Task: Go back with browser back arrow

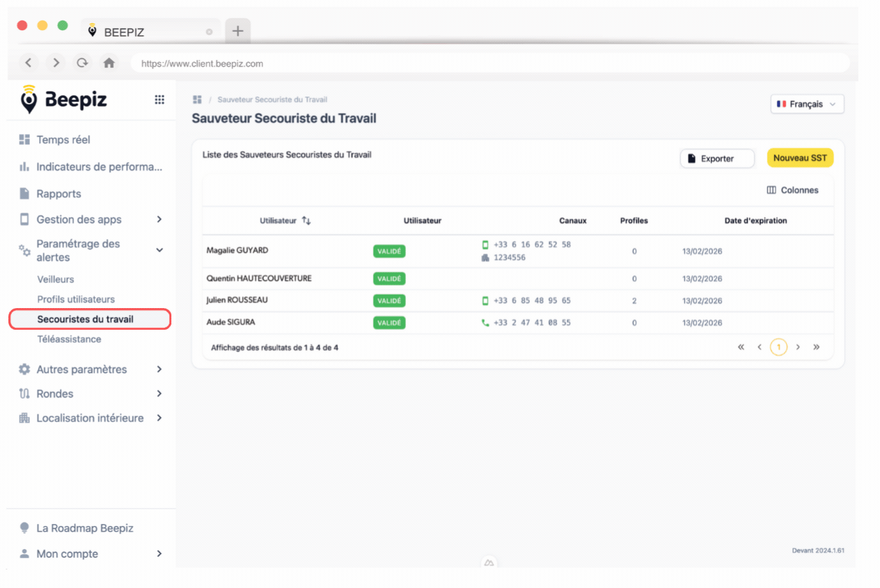Action: tap(28, 63)
